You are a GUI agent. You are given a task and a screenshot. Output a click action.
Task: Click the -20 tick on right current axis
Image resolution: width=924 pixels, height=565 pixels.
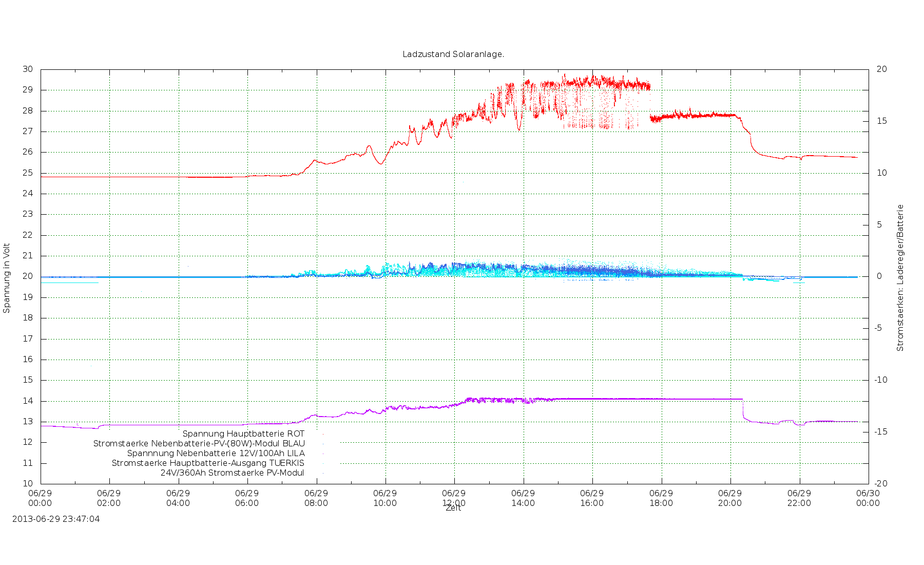[x=881, y=484]
